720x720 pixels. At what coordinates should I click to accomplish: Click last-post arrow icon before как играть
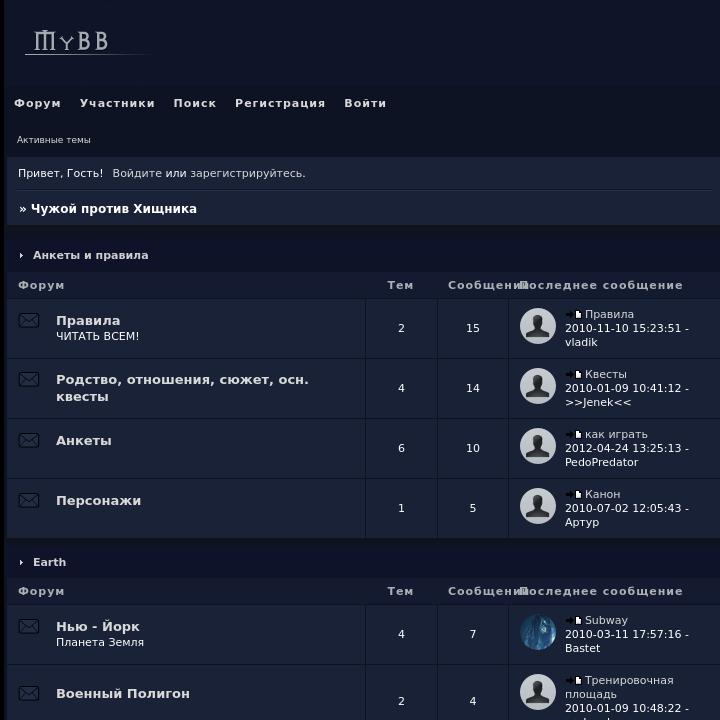click(574, 434)
